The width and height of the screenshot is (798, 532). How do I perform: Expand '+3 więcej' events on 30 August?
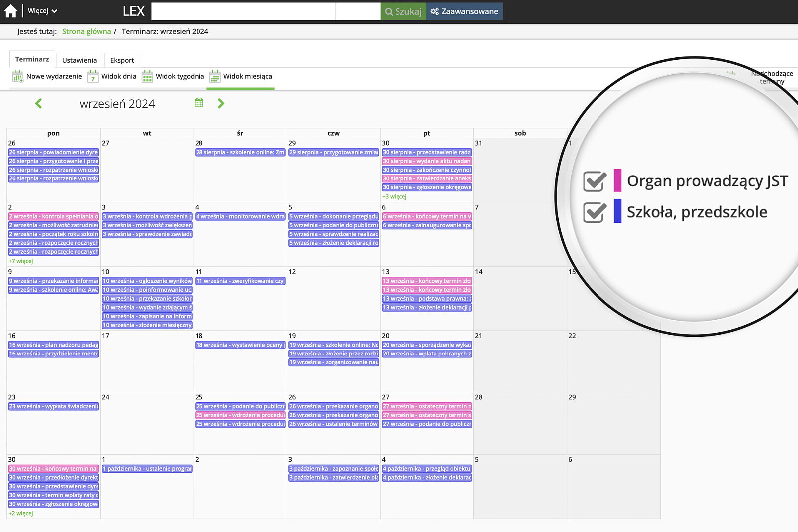pyautogui.click(x=394, y=196)
